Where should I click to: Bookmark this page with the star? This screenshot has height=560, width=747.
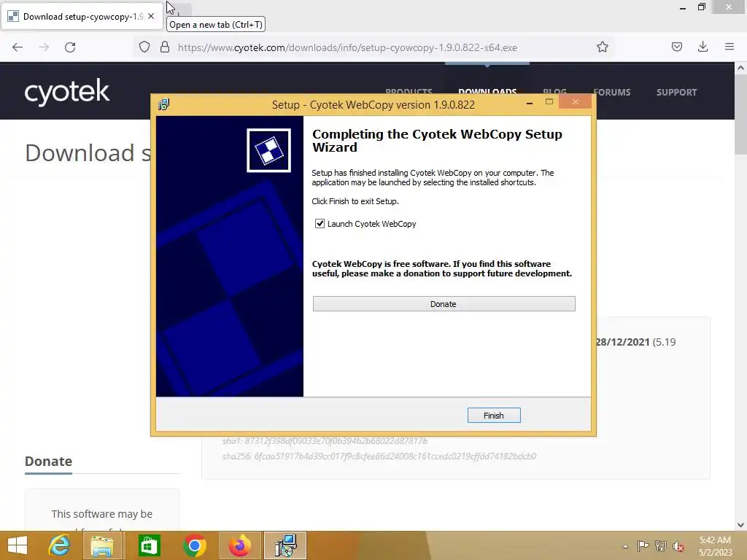[602, 47]
